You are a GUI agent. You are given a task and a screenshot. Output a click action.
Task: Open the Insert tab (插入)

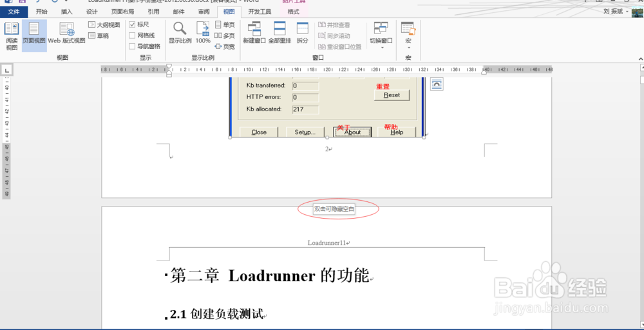coord(66,12)
